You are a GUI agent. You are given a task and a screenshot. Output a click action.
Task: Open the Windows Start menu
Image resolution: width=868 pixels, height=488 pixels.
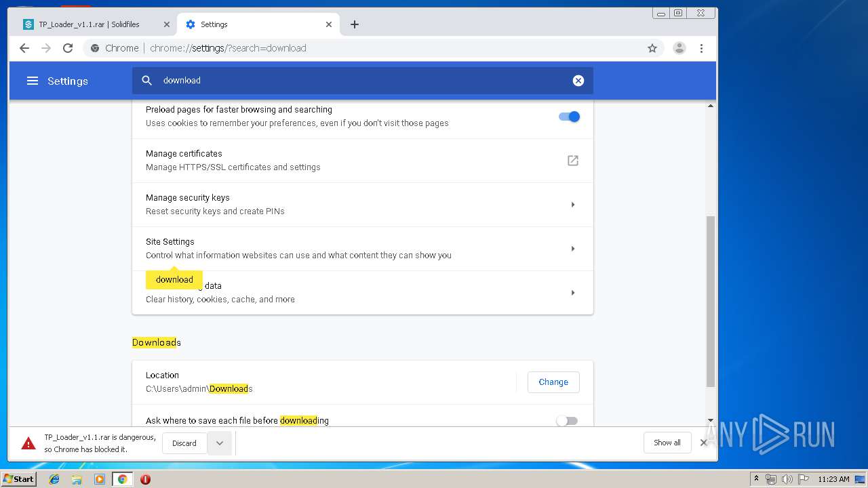tap(19, 479)
